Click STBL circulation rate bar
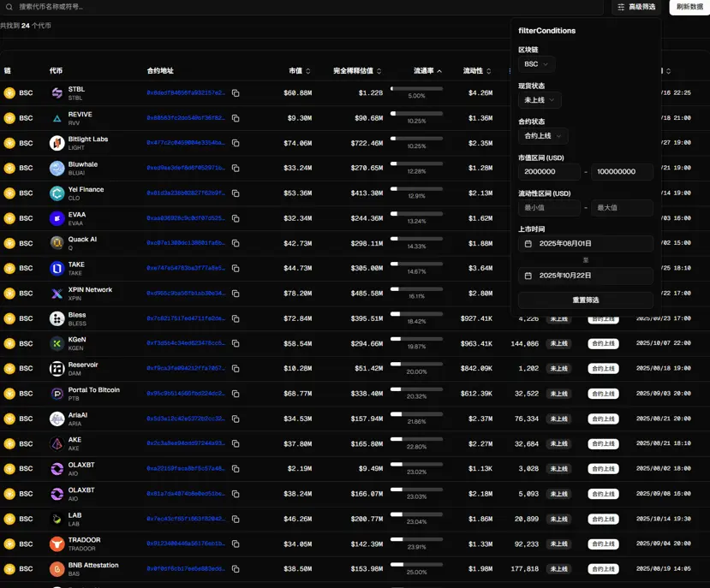The height and width of the screenshot is (588, 710). 416,89
